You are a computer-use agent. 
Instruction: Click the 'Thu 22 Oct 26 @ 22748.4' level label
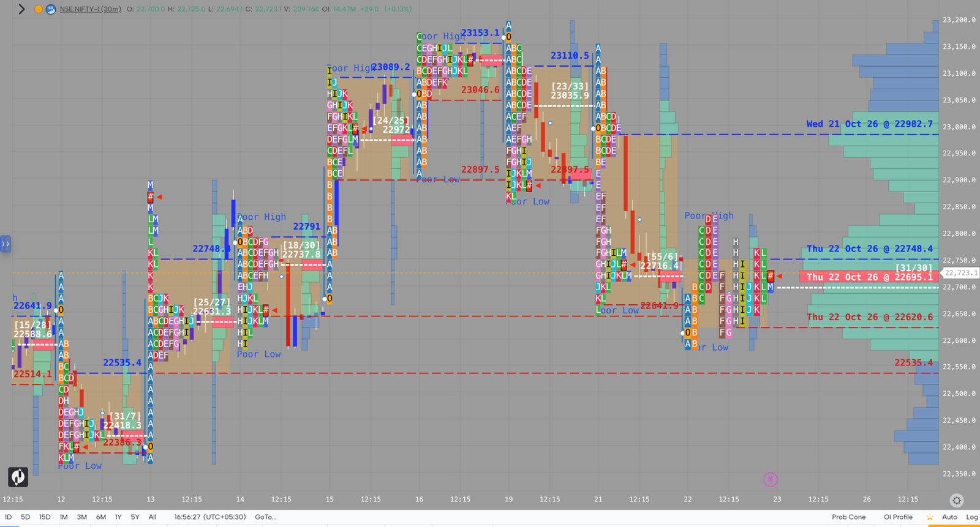tap(869, 249)
